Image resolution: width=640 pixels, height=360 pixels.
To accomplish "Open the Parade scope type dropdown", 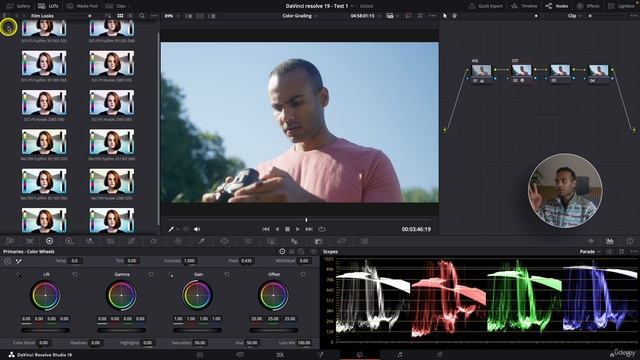I will click(590, 252).
